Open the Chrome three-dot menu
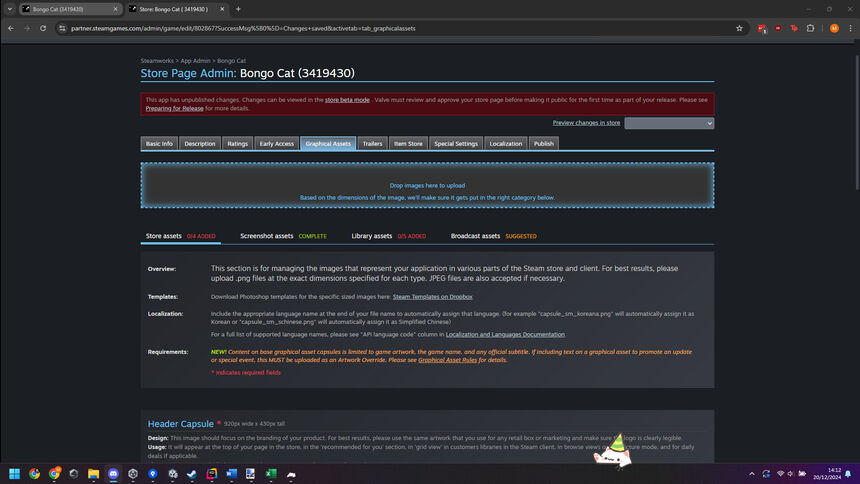860x484 pixels. [848, 28]
